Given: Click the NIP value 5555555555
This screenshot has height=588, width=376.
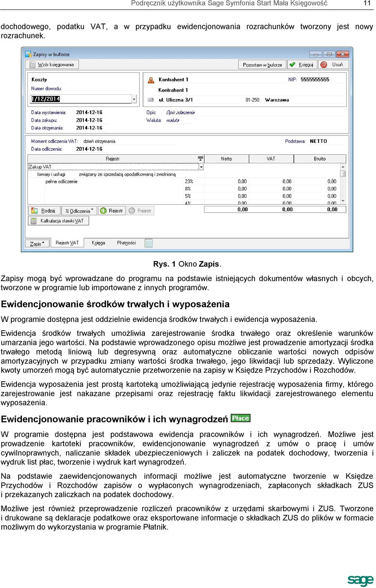Looking at the screenshot, I should coord(315,79).
